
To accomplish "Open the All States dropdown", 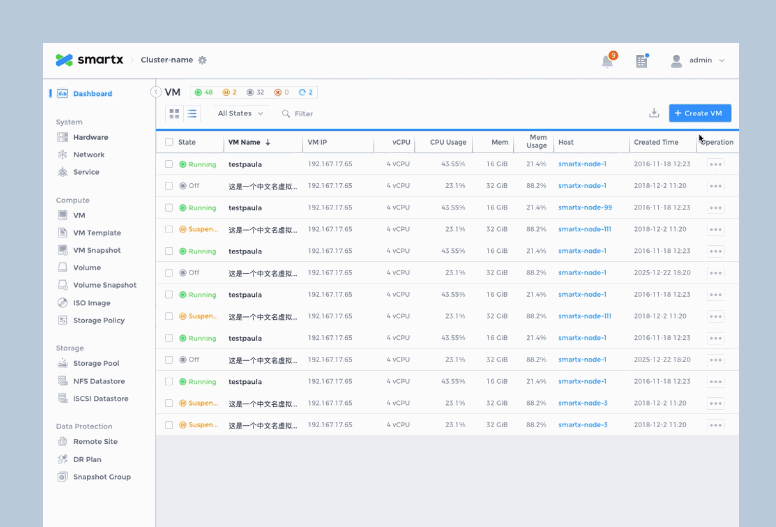I will (241, 113).
